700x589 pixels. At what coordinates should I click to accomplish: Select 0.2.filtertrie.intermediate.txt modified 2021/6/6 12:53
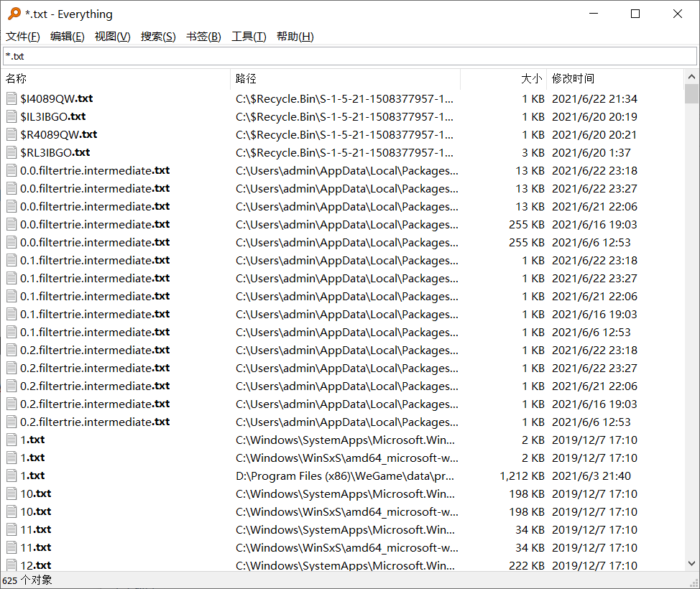pos(95,422)
